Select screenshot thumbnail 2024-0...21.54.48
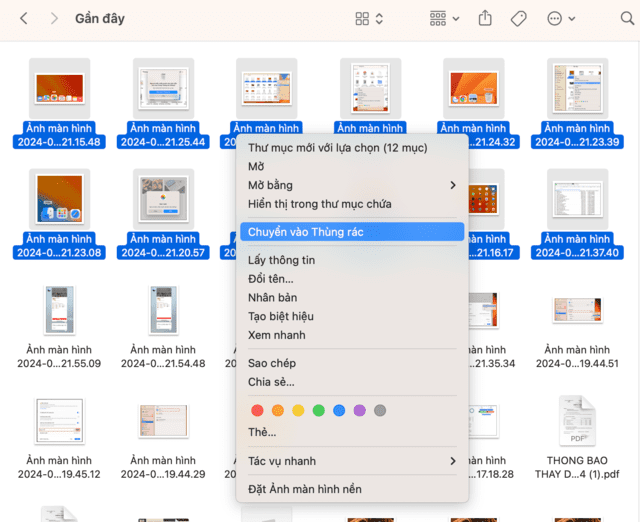This screenshot has height=522, width=640. (163, 310)
